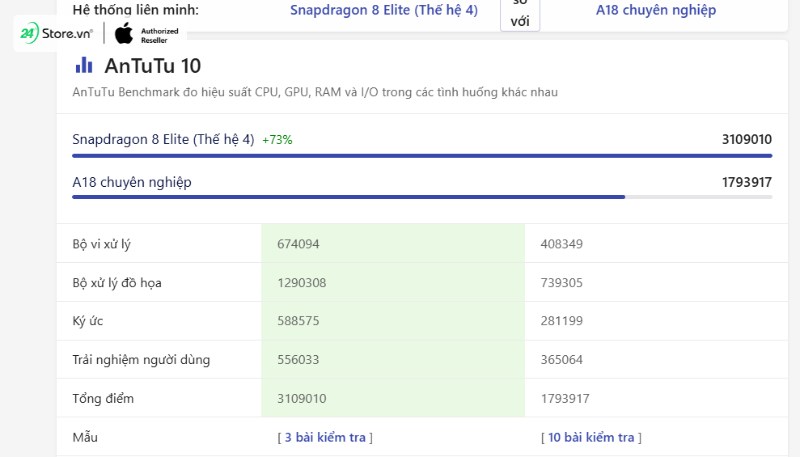Click the Tổng điểm row label
800x457 pixels.
click(103, 398)
